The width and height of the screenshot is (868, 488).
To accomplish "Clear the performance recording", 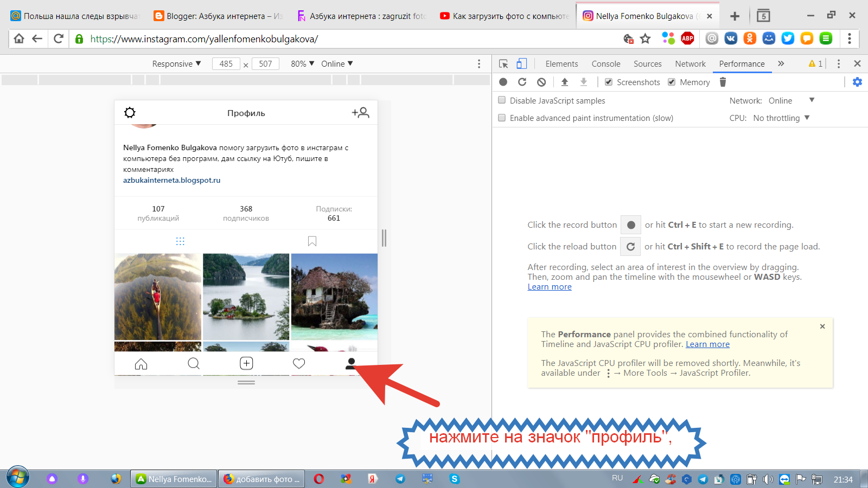I will pyautogui.click(x=541, y=82).
